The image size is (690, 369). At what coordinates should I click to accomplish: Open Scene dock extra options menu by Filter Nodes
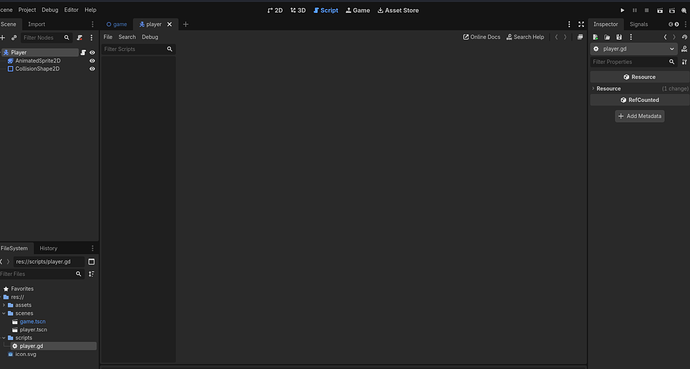pyautogui.click(x=92, y=38)
